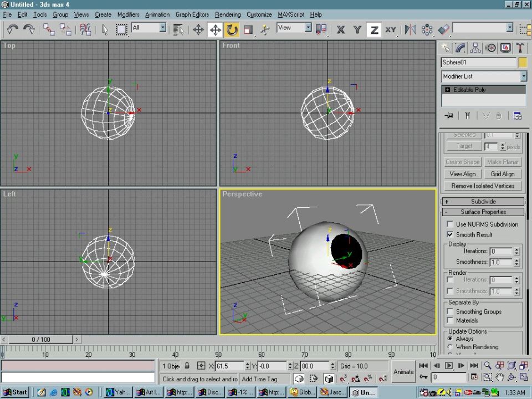Expand the Subdivide rollout

483,202
